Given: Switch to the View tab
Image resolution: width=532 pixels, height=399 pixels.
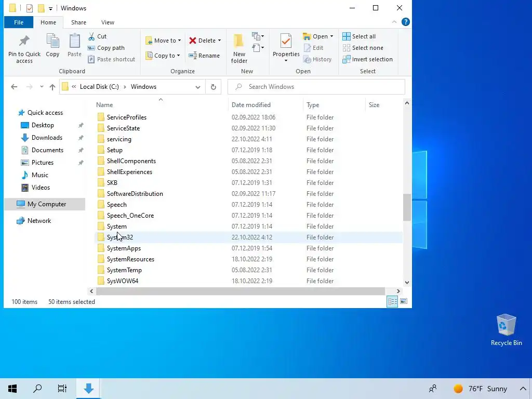Looking at the screenshot, I should (108, 22).
